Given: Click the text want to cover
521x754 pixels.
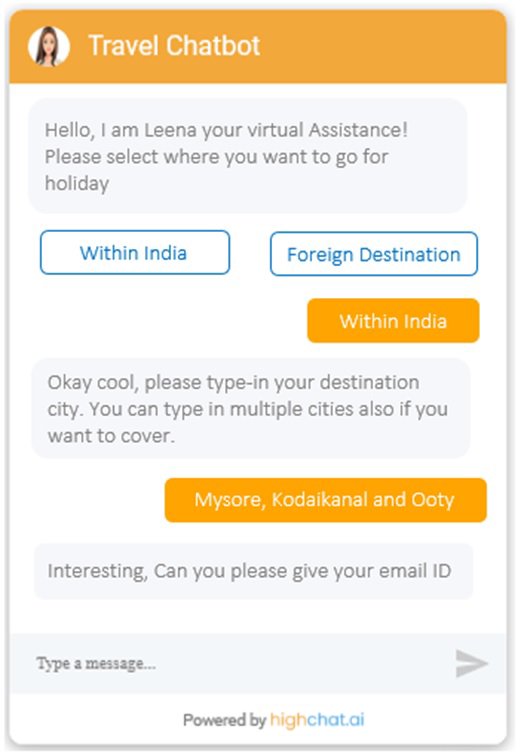Looking at the screenshot, I should tap(111, 436).
